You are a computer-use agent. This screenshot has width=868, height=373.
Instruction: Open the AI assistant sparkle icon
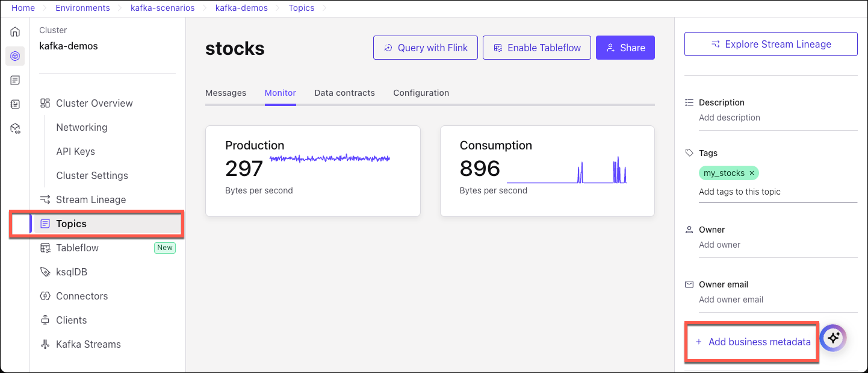tap(833, 338)
